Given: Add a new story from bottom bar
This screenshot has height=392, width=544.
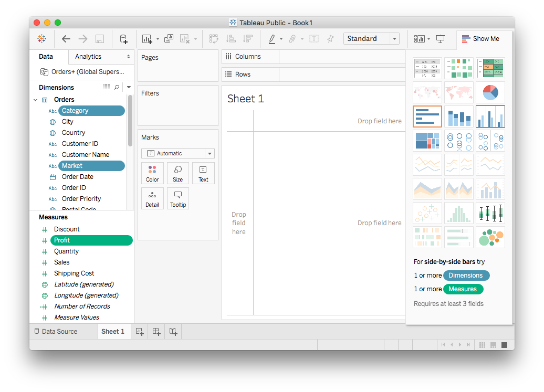Looking at the screenshot, I should click(x=173, y=331).
